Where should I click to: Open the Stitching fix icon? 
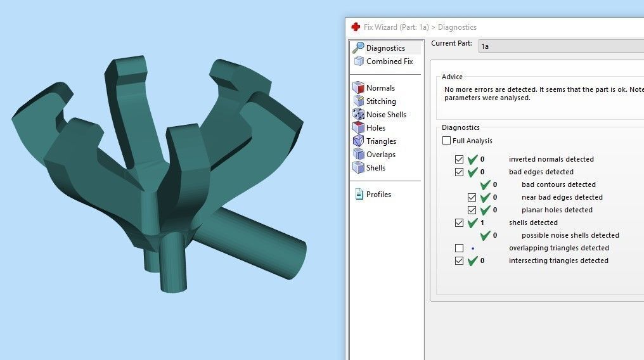(x=358, y=101)
